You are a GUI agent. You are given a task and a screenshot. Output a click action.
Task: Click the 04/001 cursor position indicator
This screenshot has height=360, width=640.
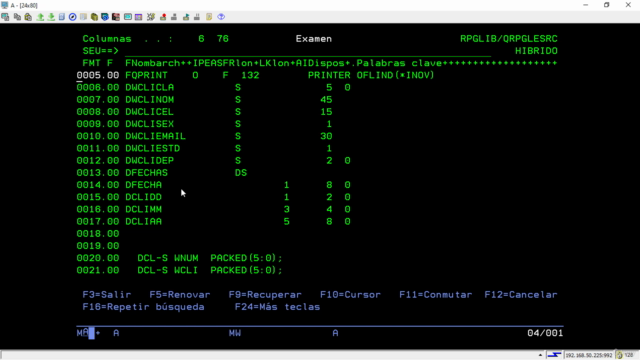(545, 333)
